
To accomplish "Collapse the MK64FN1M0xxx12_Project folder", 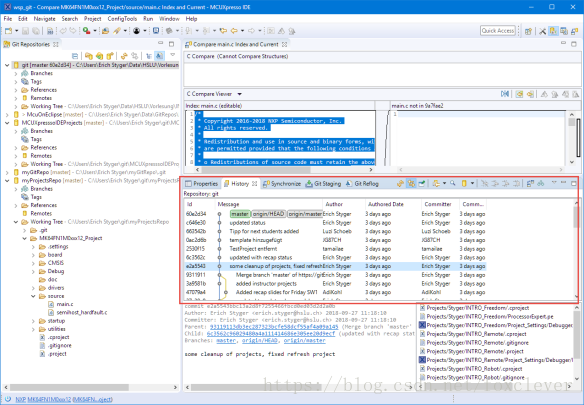I will 25,238.
